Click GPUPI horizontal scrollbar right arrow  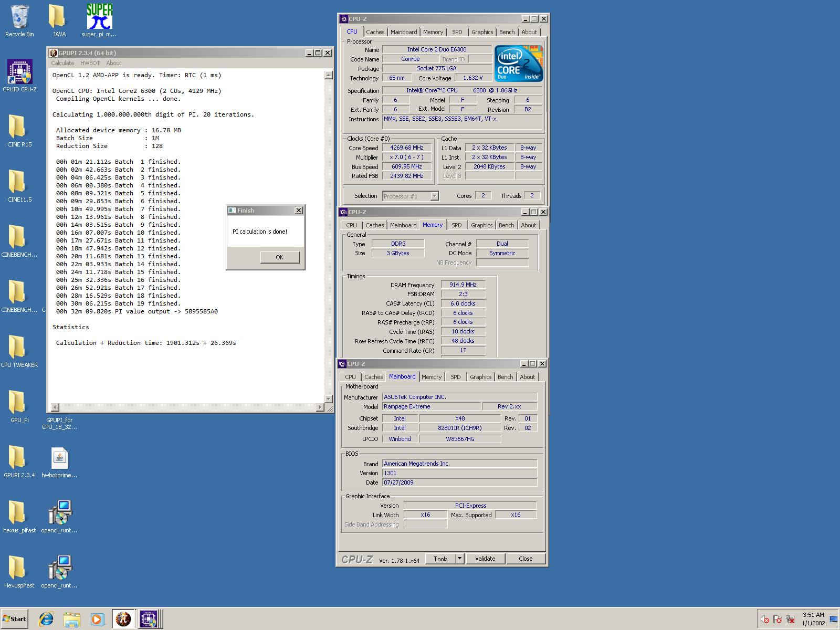321,407
